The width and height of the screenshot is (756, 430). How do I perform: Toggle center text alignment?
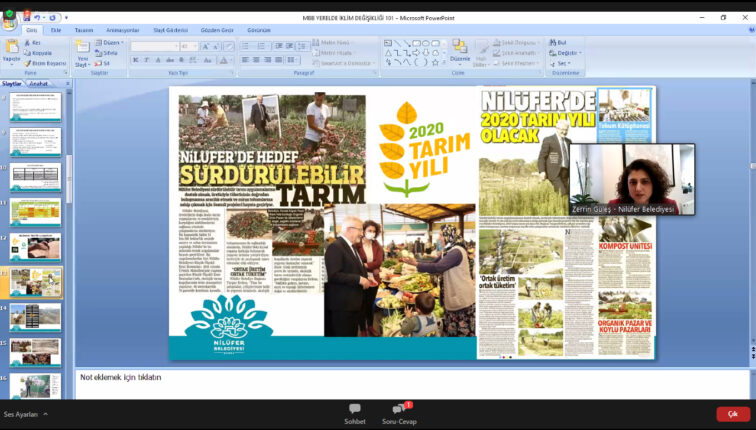click(x=256, y=60)
